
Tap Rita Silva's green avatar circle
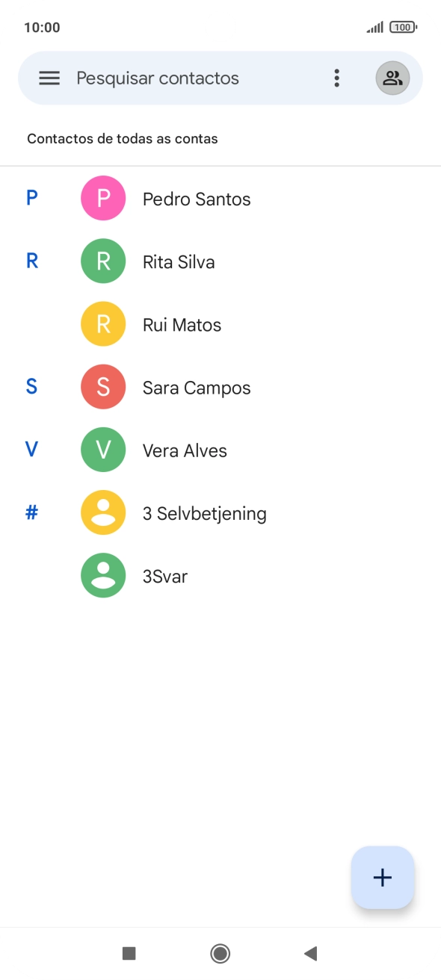click(103, 261)
